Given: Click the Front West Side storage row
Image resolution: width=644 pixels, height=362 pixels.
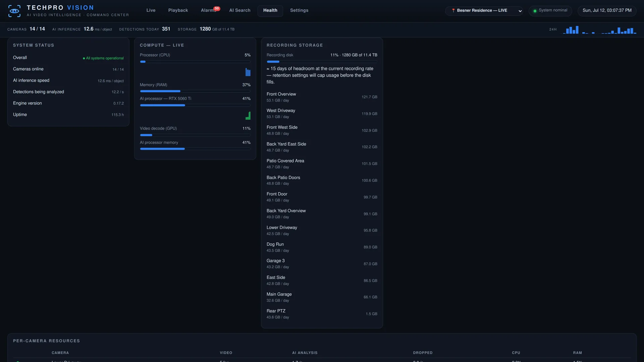Looking at the screenshot, I should pyautogui.click(x=322, y=130).
